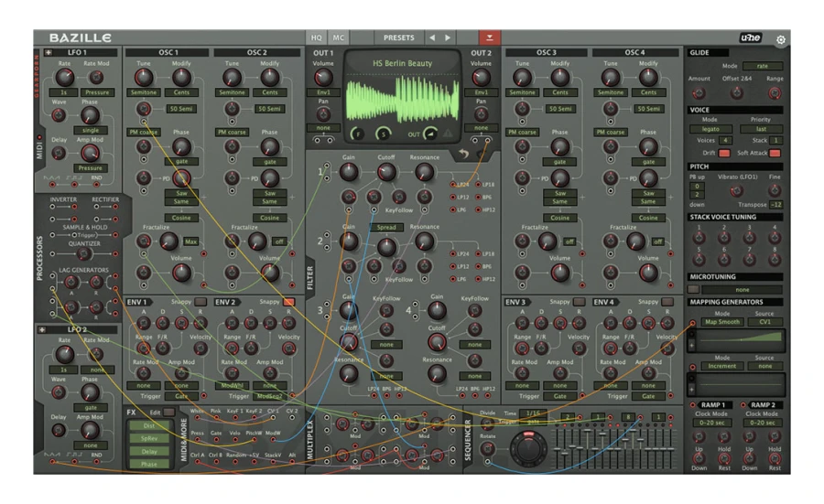Click filter 2 'Spread' button
Screen dimensions: 824x504
point(386,228)
